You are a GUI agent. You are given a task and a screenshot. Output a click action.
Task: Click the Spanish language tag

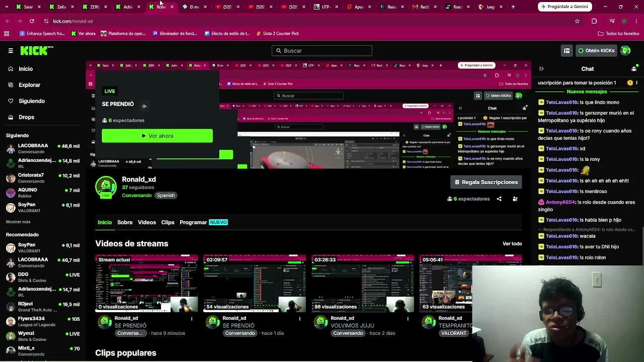pyautogui.click(x=166, y=196)
